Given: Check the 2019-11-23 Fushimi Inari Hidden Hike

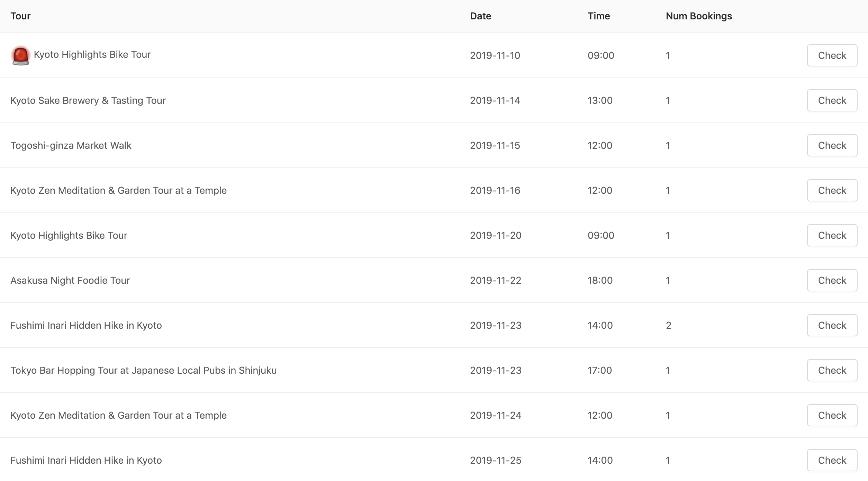Looking at the screenshot, I should [x=832, y=325].
